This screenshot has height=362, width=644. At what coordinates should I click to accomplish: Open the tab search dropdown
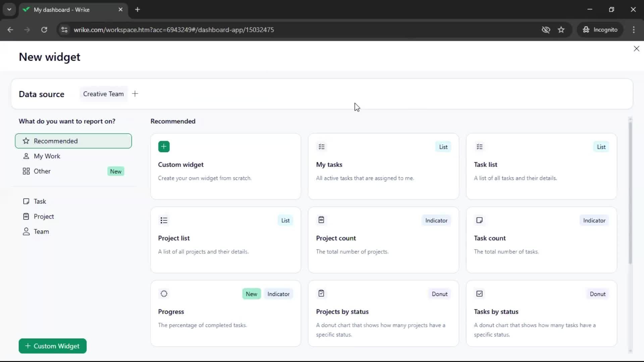click(9, 9)
